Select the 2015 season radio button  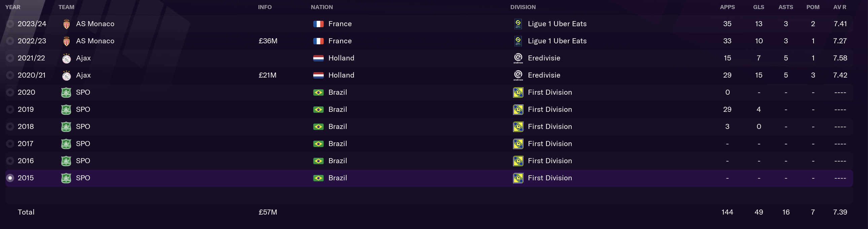[10, 178]
